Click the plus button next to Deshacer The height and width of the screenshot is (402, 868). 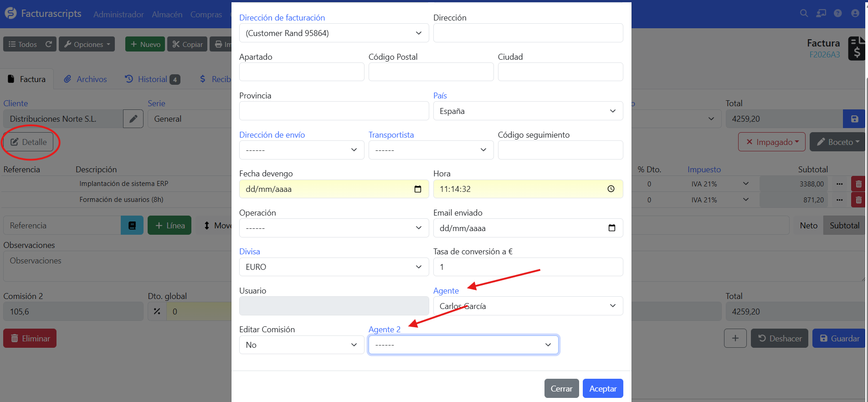coord(735,338)
